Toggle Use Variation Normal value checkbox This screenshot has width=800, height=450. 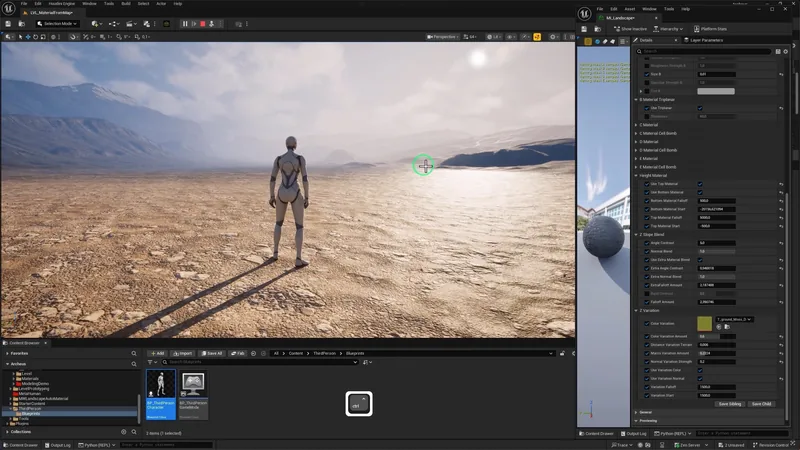[700, 379]
